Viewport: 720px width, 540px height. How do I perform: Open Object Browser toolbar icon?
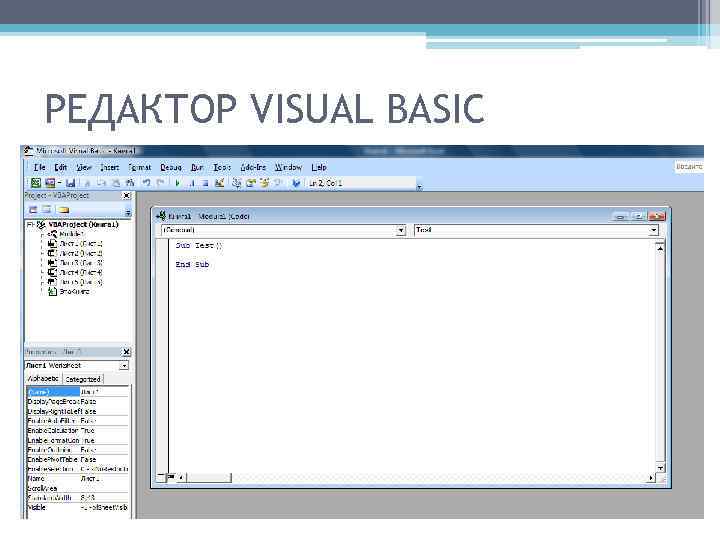[x=264, y=183]
